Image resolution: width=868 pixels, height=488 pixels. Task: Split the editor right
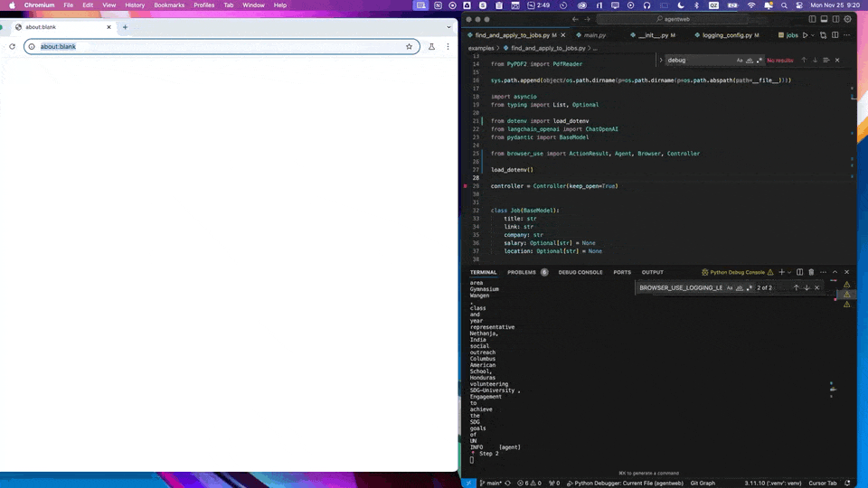pos(835,35)
